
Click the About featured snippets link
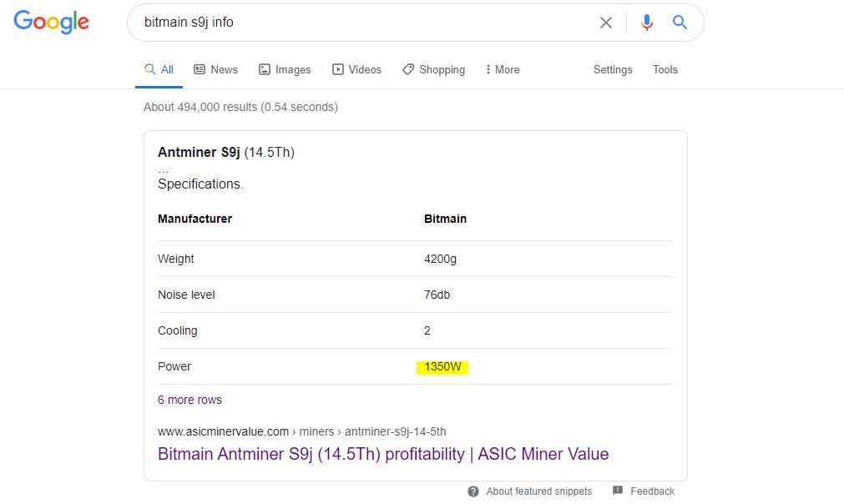tap(538, 491)
